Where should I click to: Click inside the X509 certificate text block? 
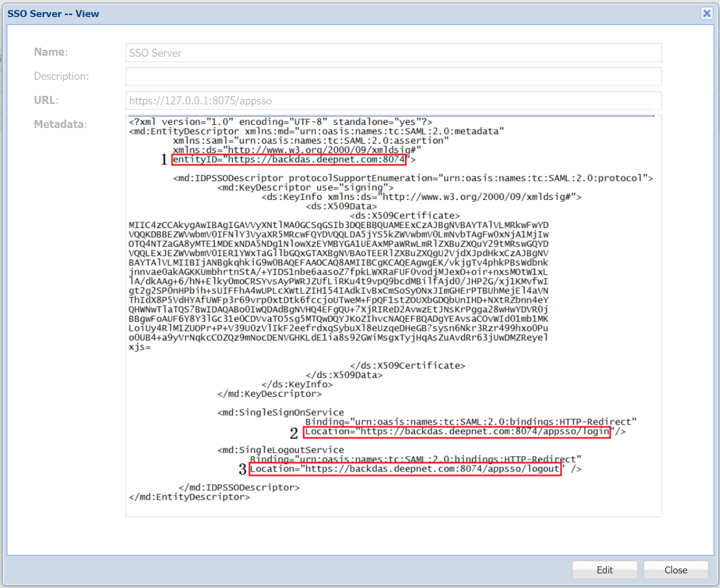(x=338, y=281)
